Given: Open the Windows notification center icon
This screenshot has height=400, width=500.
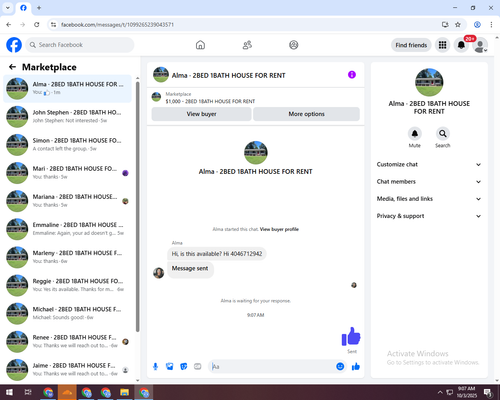Looking at the screenshot, I should (x=488, y=393).
